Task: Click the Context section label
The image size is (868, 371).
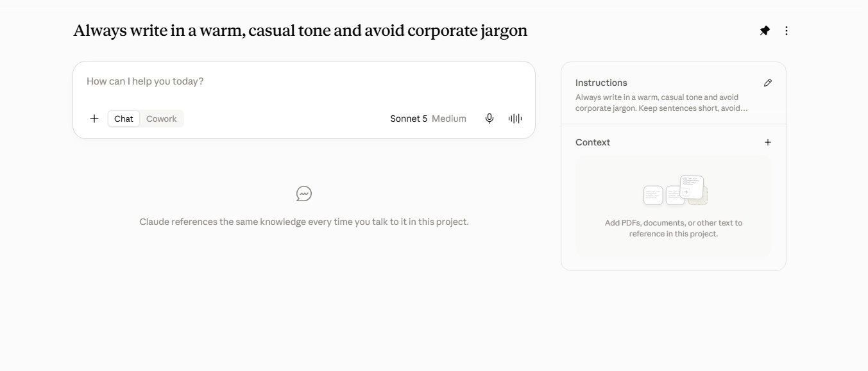Action: coord(593,142)
